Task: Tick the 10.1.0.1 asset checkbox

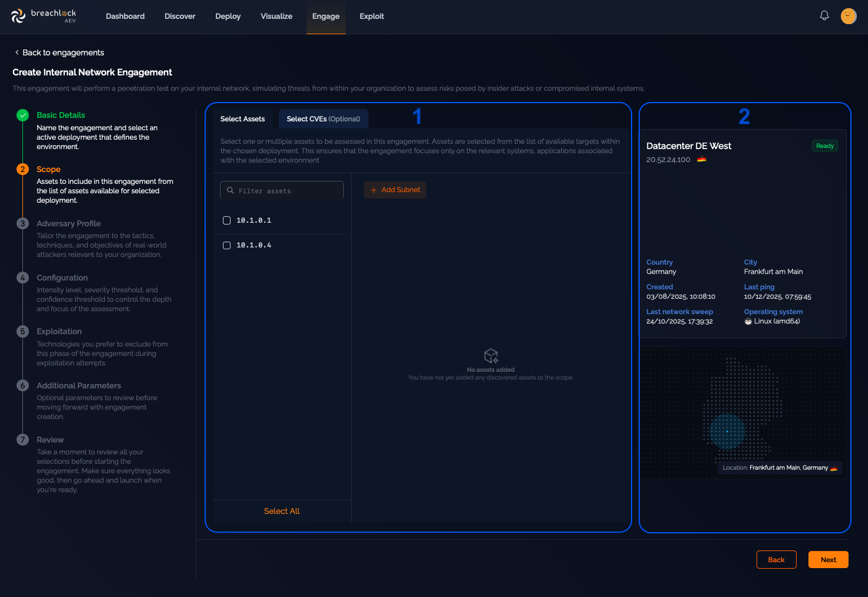Action: tap(226, 220)
